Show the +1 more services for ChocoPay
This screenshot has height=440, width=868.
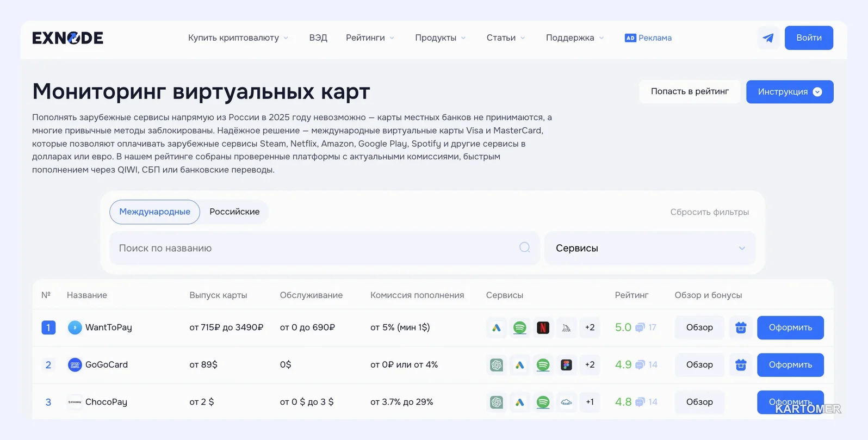click(x=590, y=402)
